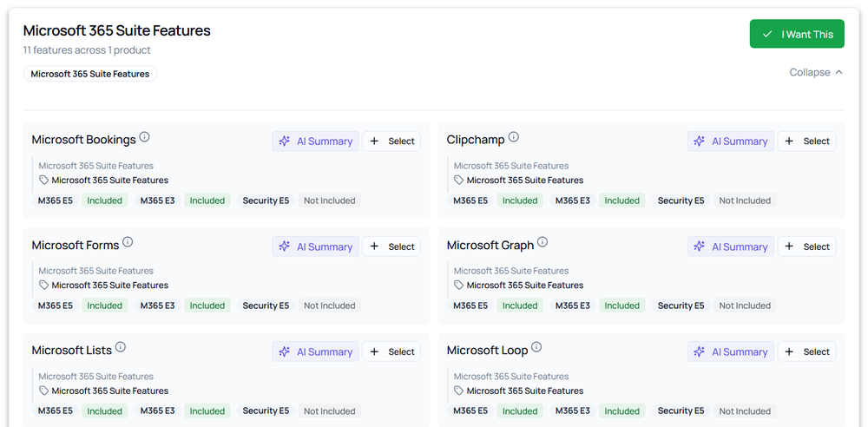Image resolution: width=868 pixels, height=427 pixels.
Task: Open info icon next to Microsoft Forms
Action: pos(128,242)
